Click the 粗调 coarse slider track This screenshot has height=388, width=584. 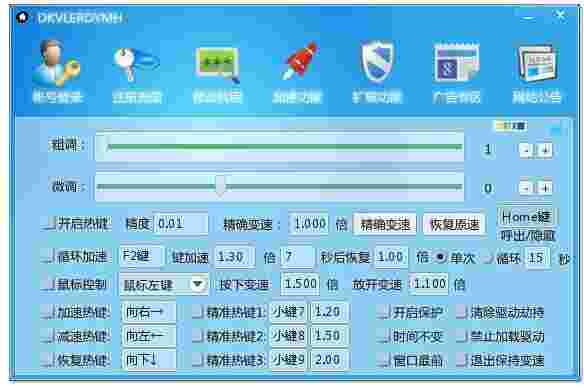click(279, 147)
